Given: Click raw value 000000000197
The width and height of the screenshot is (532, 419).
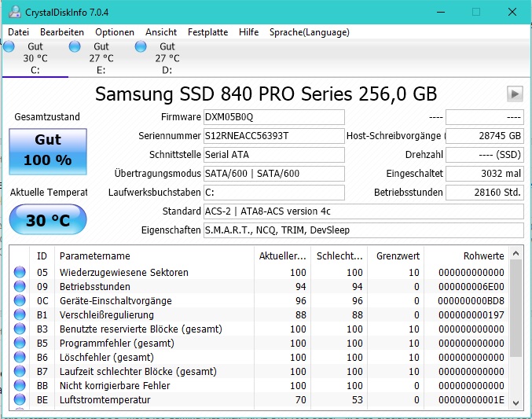Looking at the screenshot, I should pos(471,314).
